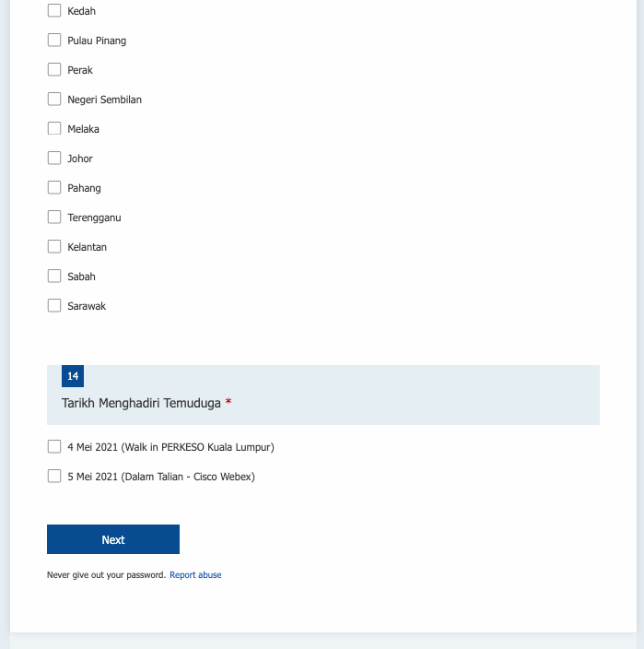Viewport: 644px width, 649px height.
Task: Check the Perak option
Action: click(x=54, y=70)
